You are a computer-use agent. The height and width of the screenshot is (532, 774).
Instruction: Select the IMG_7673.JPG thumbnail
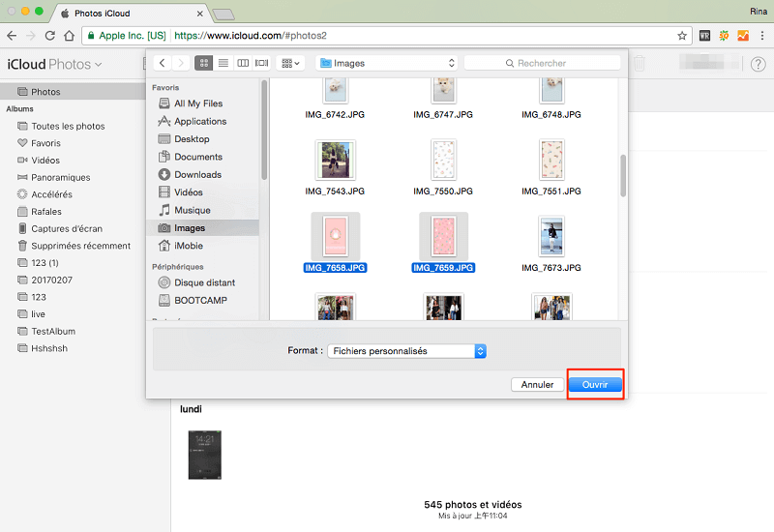tap(551, 236)
